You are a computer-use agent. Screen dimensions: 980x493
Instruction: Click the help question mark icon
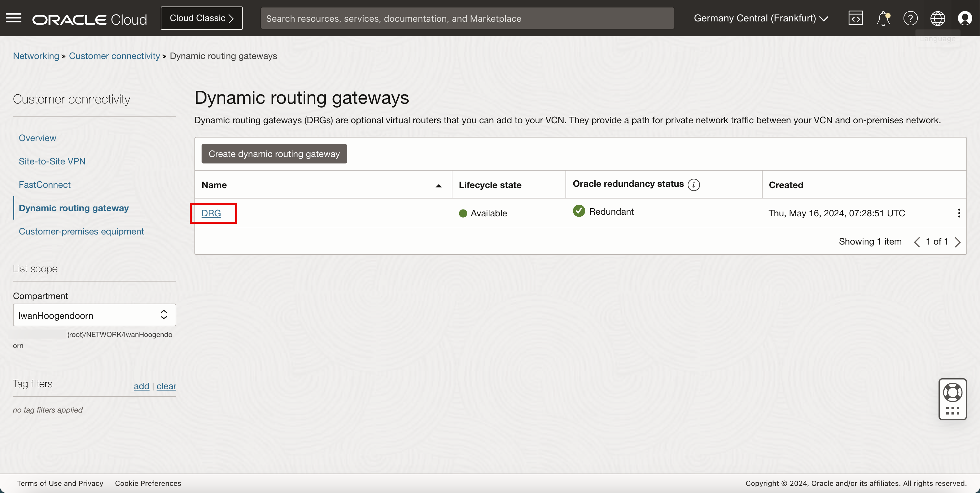pos(910,18)
